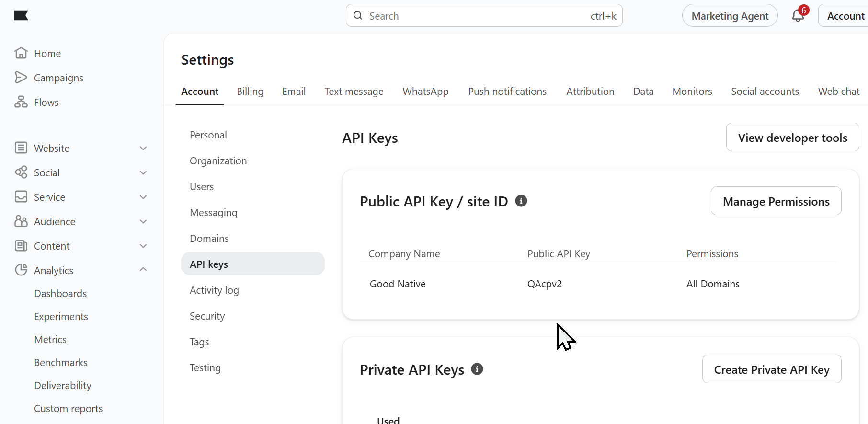
Task: Click the Audience people icon
Action: 21,221
